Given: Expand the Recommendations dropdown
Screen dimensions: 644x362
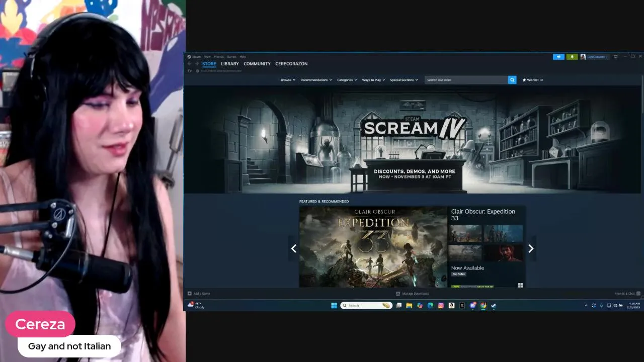Looking at the screenshot, I should (x=316, y=80).
